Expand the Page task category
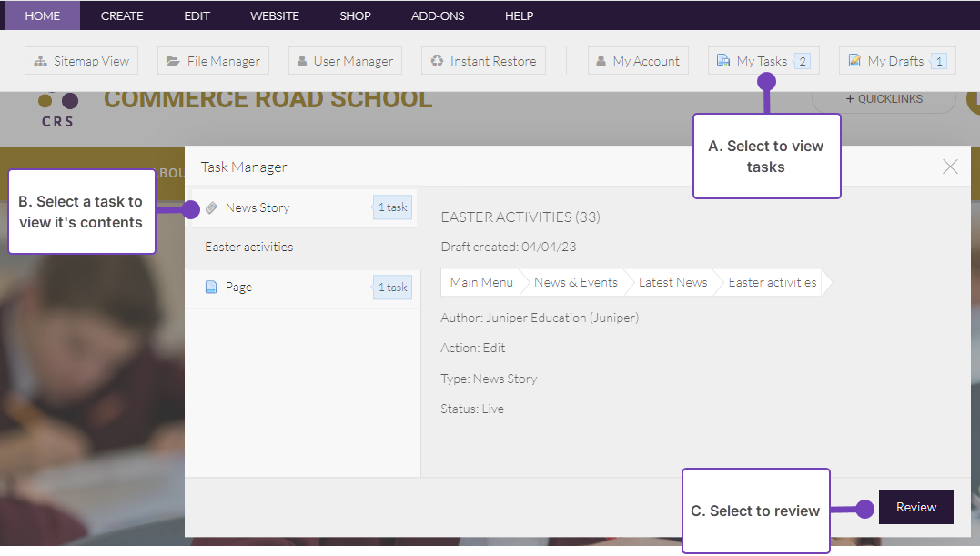 coord(238,287)
